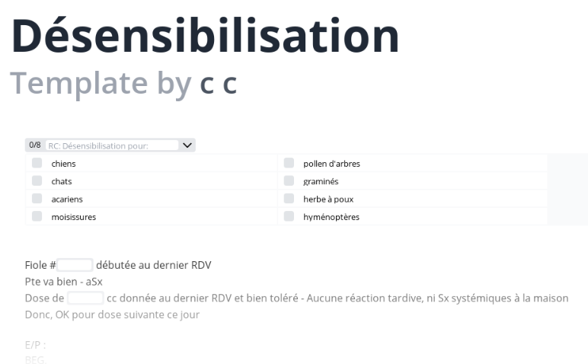Toggle the graminés checkbox
Screen dimensions: 588x364
289,181
